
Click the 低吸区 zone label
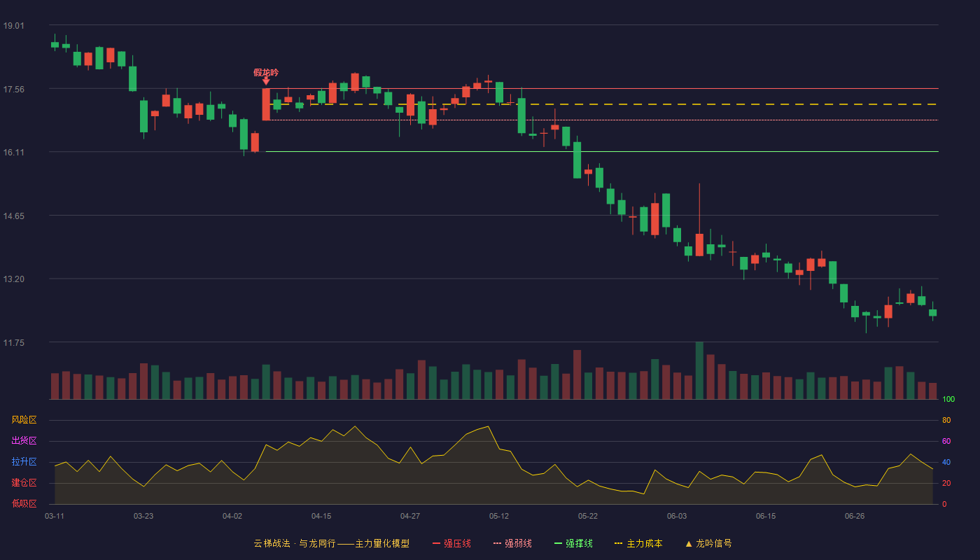tap(24, 503)
